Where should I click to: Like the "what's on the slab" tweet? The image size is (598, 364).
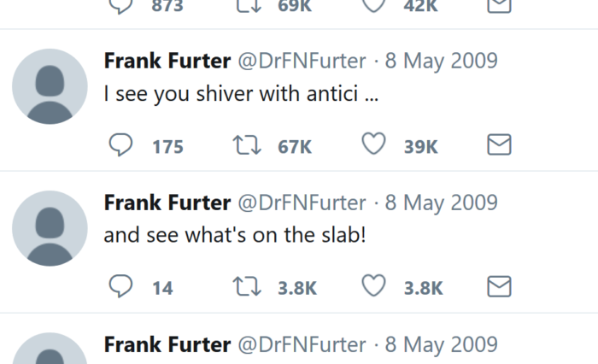pos(373,287)
